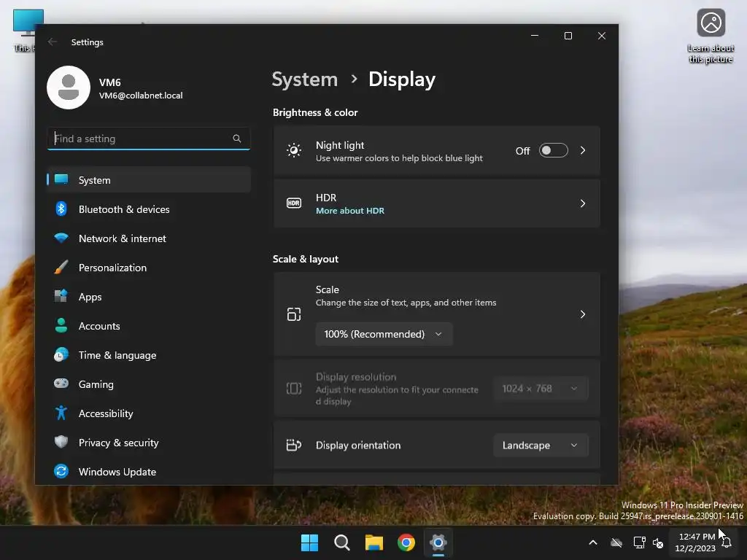Focus the Find a setting search box
The height and width of the screenshot is (560, 747).
(x=149, y=139)
